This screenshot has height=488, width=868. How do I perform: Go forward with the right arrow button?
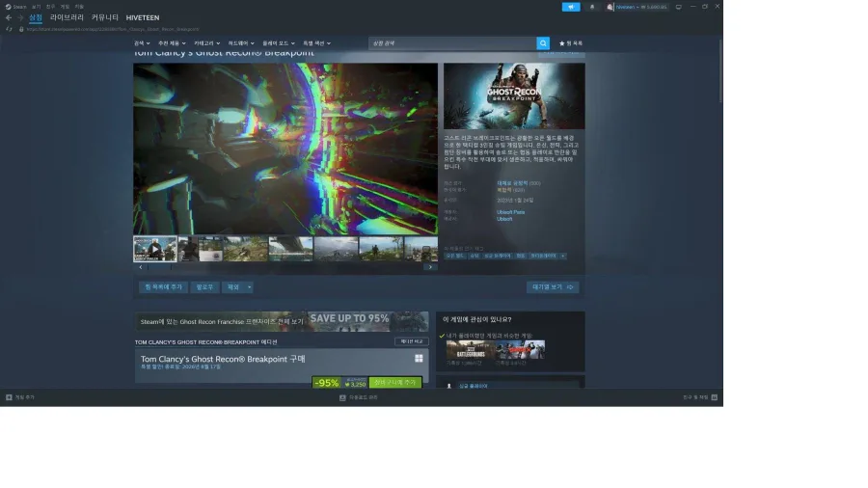(x=20, y=17)
